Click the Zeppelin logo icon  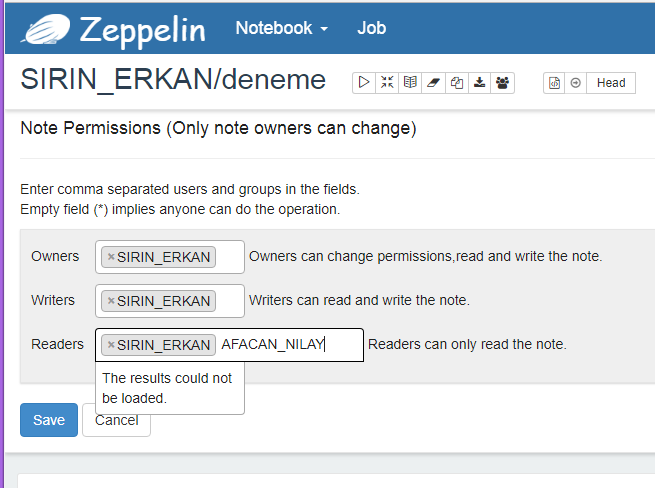coord(46,29)
